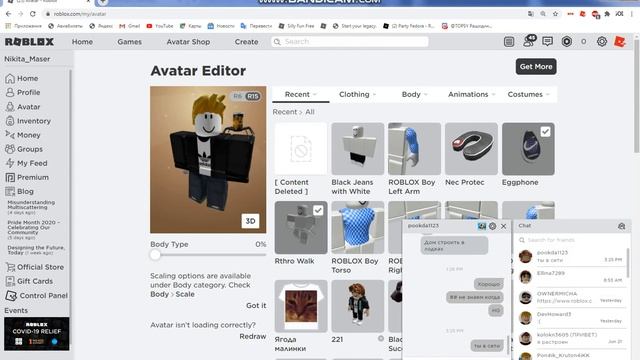Screen dimensions: 640x360
Task: Click the red Roblox Studio icon
Action: tap(620, 42)
